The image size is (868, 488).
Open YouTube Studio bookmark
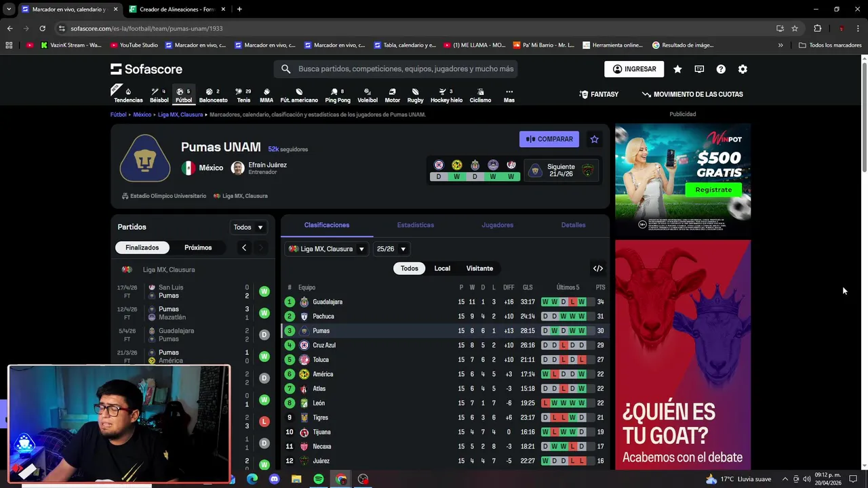133,45
